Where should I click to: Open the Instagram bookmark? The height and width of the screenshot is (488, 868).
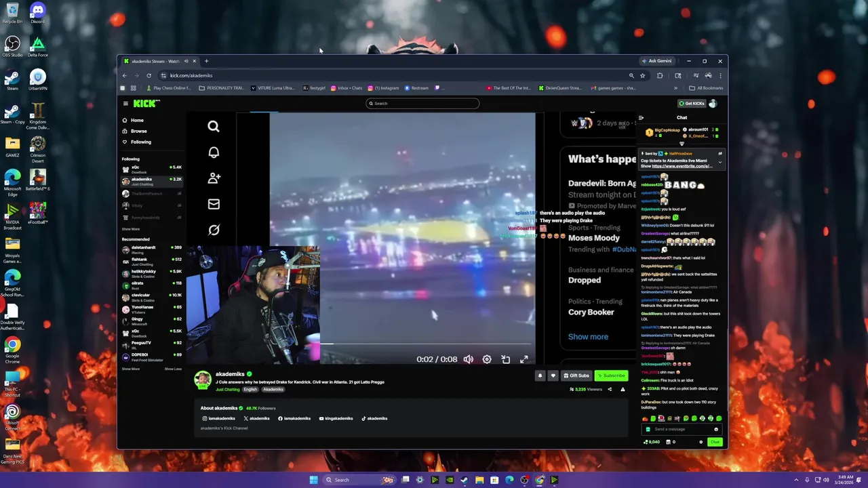[x=384, y=88]
